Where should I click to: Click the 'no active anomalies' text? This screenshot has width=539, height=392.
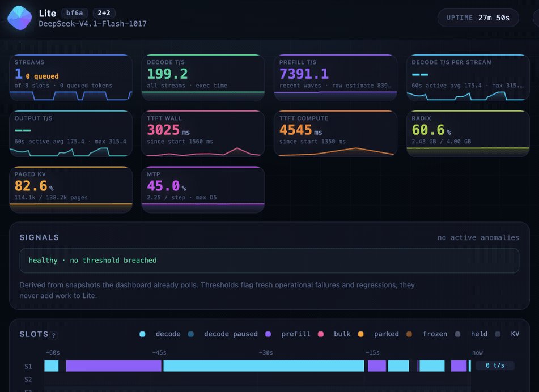[478, 238]
